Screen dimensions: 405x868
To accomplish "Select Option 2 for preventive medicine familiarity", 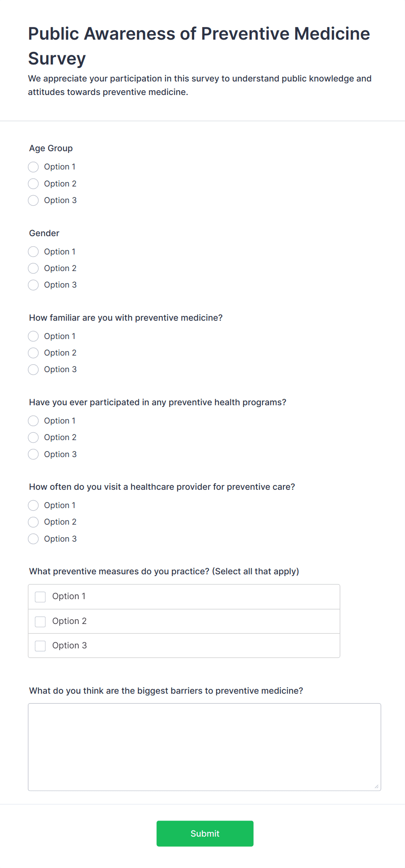I will click(34, 353).
